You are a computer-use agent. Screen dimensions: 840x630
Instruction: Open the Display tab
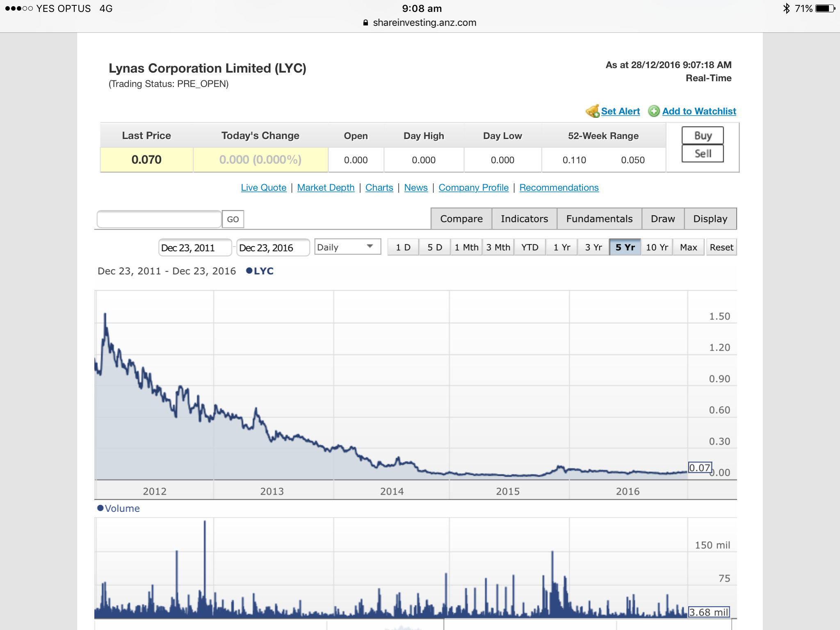pyautogui.click(x=710, y=219)
